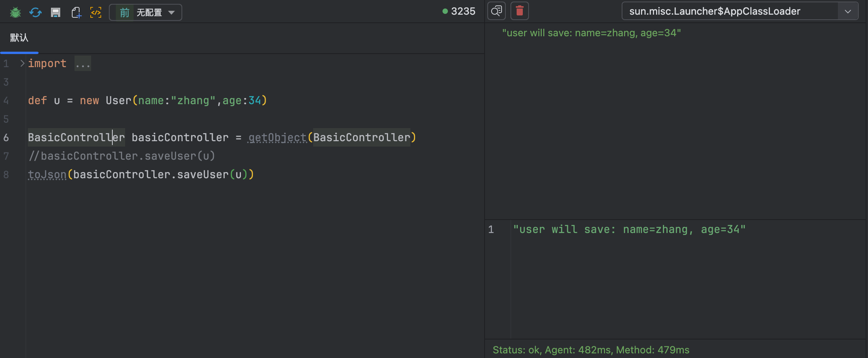This screenshot has height=358, width=868.
Task: Open the AppClassLoader class loader dropdown
Action: 740,11
